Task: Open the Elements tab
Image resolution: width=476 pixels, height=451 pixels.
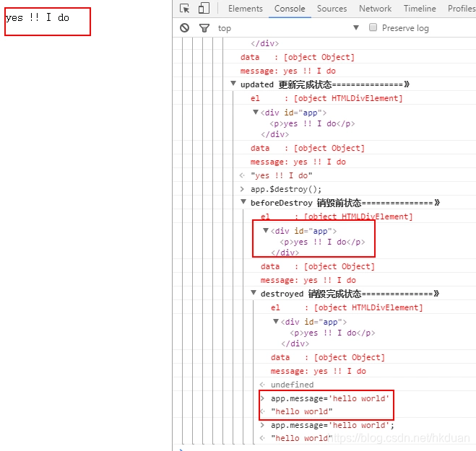Action: 246,9
